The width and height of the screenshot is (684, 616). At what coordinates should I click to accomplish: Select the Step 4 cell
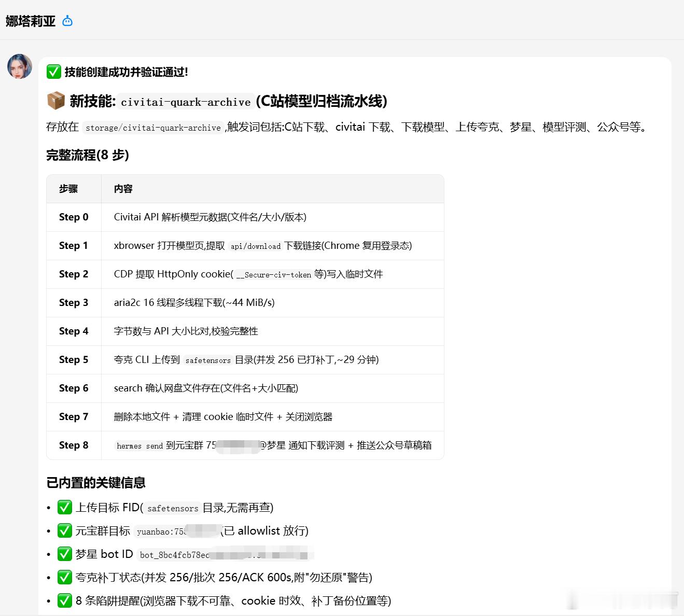[x=74, y=331]
